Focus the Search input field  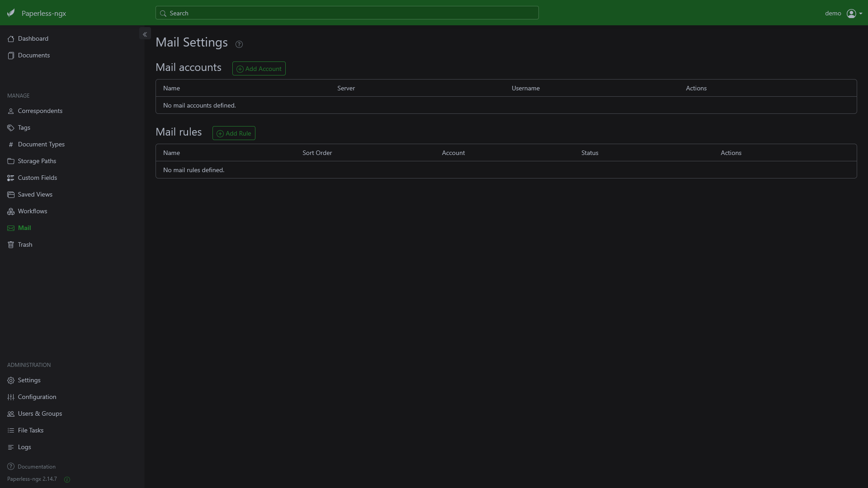tap(347, 13)
